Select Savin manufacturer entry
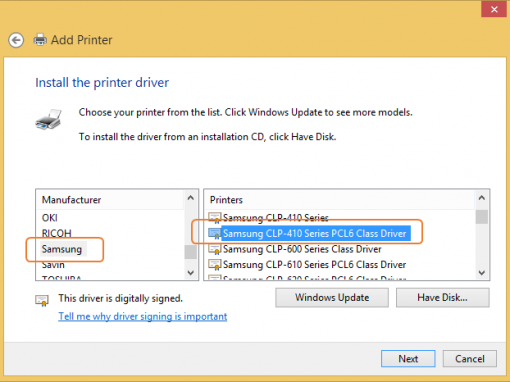 pos(53,265)
